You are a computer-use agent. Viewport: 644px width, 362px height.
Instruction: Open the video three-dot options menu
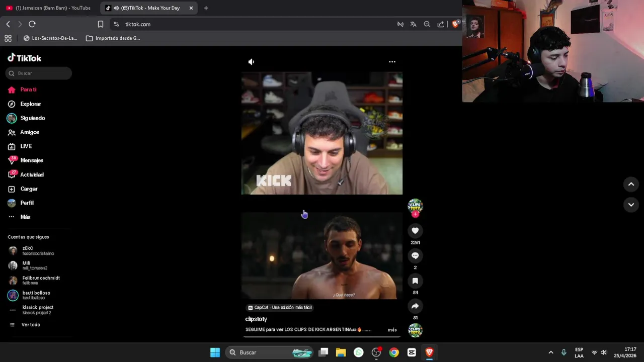point(392,62)
